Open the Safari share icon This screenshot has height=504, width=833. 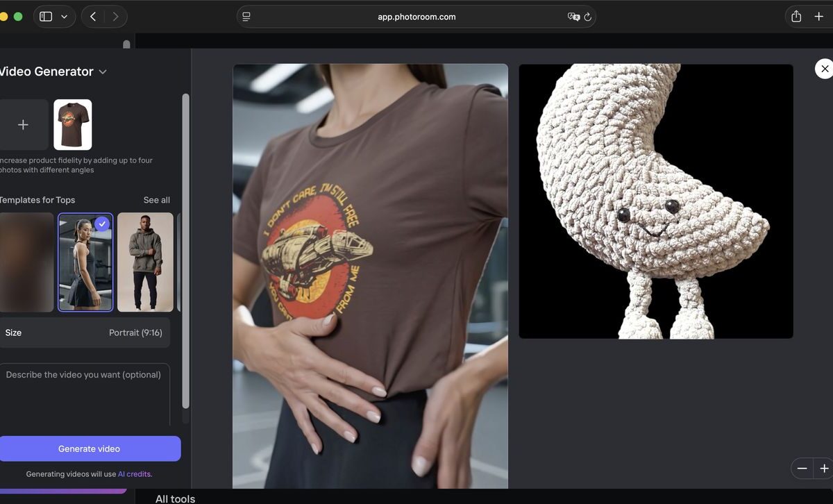796,17
